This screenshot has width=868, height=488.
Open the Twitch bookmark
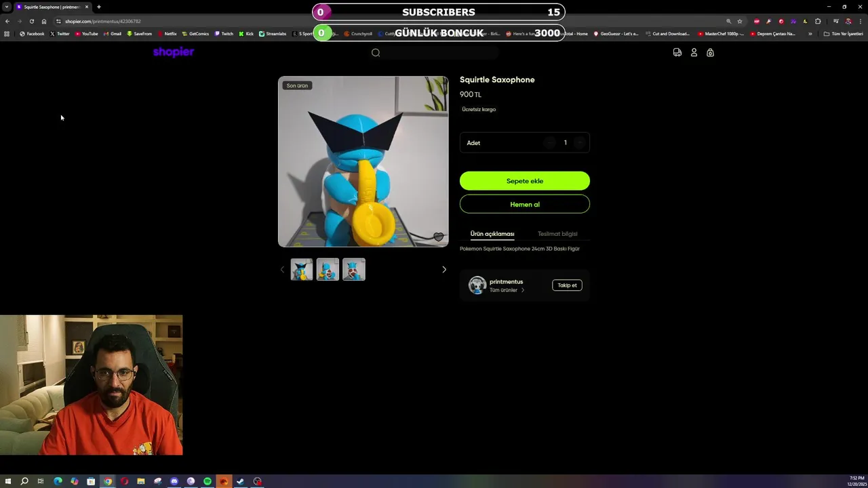click(x=224, y=34)
